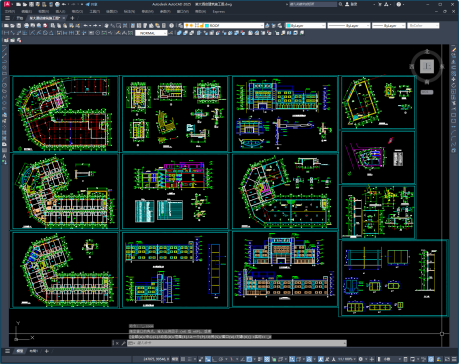Add a new layout with plus
Image resolution: width=459 pixels, height=364 pixels.
tap(47, 351)
